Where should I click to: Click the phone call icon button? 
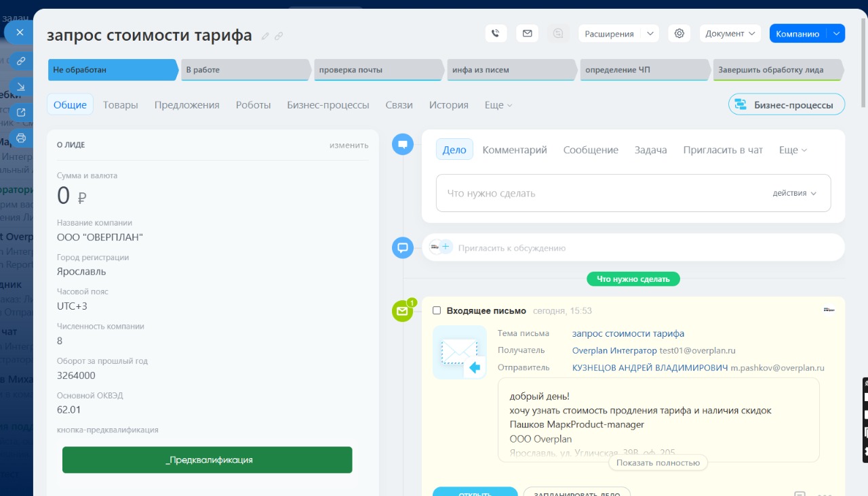click(496, 33)
